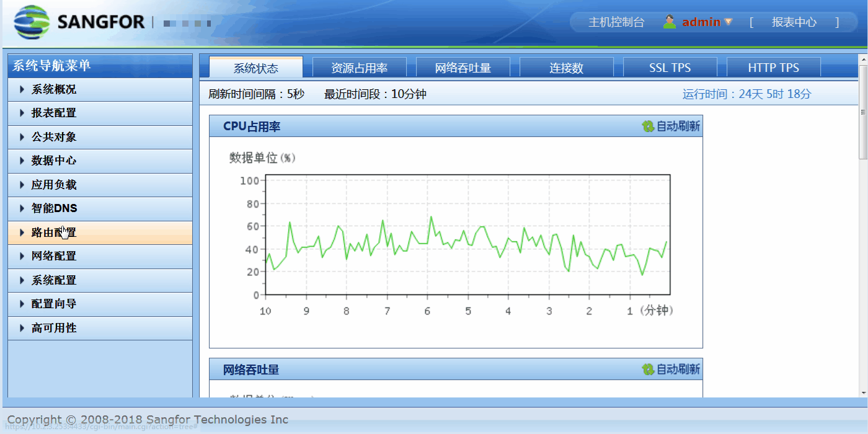
Task: Switch to the 资源占用率 tab
Action: click(359, 68)
